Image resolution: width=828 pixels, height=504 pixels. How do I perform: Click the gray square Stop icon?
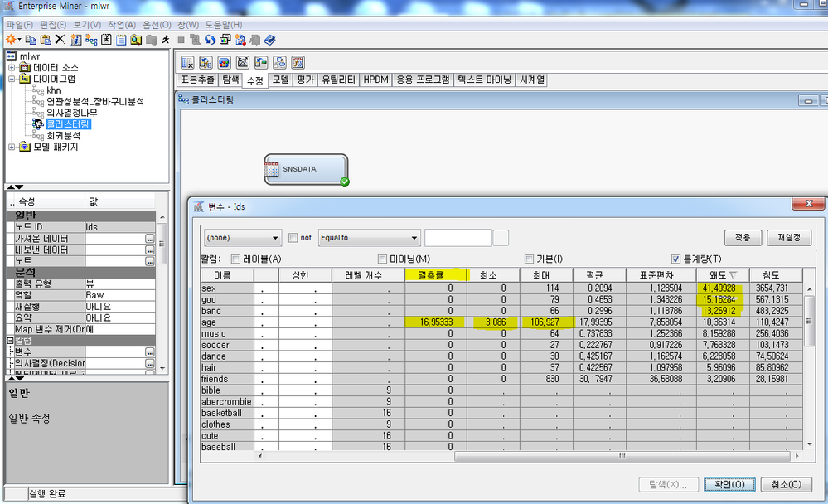point(182,40)
